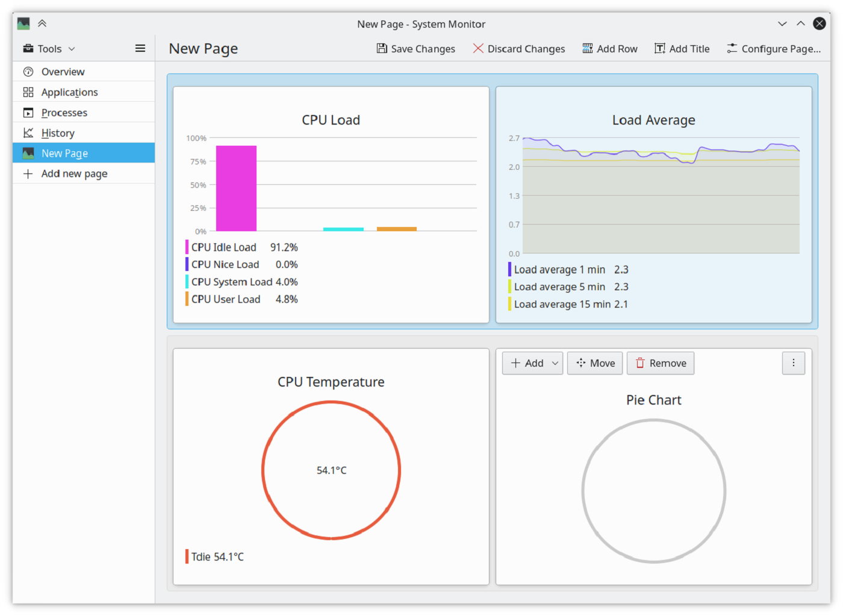Click the History line-chart icon
The height and width of the screenshot is (616, 843).
28,132
